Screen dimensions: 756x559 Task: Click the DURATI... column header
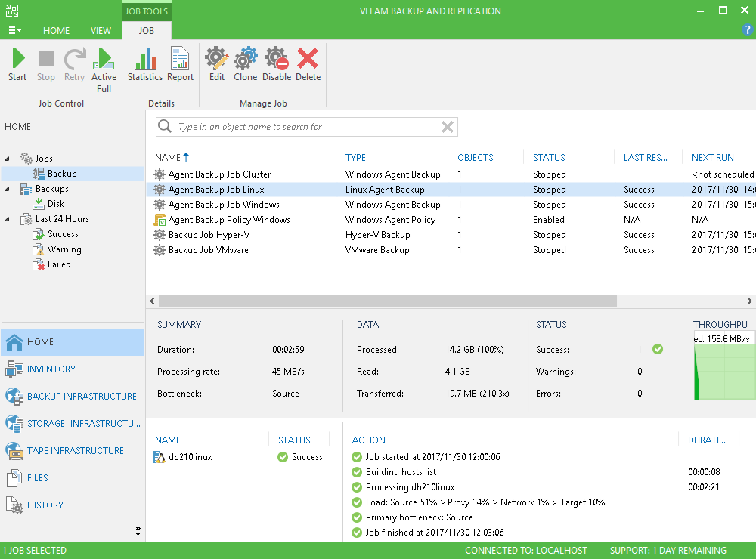(x=706, y=440)
